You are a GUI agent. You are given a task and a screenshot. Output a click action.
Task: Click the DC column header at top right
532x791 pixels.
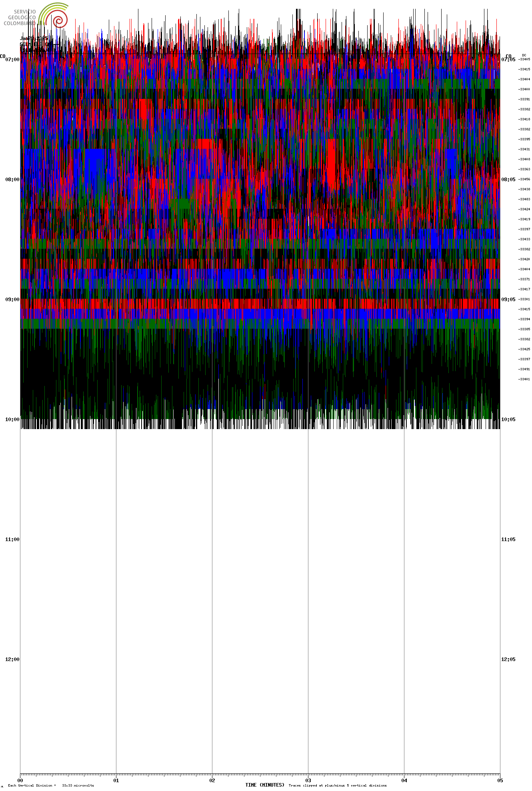[x=524, y=55]
